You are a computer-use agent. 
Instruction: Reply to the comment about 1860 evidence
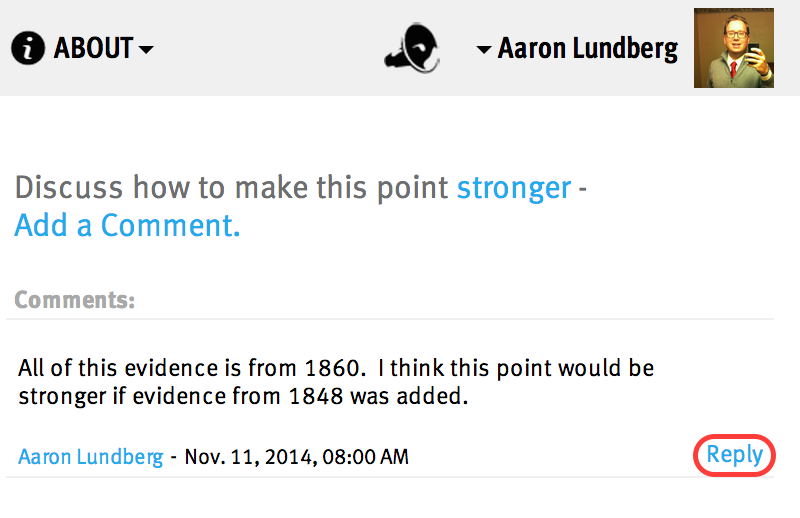(x=734, y=455)
